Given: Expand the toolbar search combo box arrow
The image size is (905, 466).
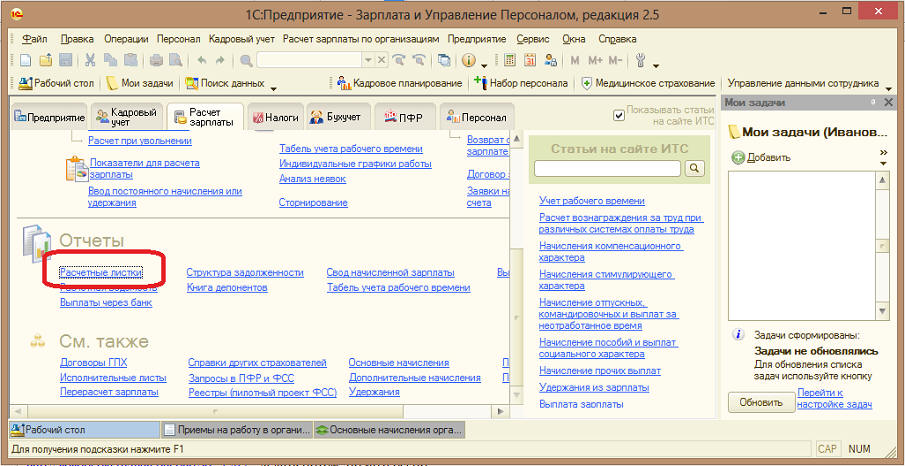Looking at the screenshot, I should click(368, 60).
